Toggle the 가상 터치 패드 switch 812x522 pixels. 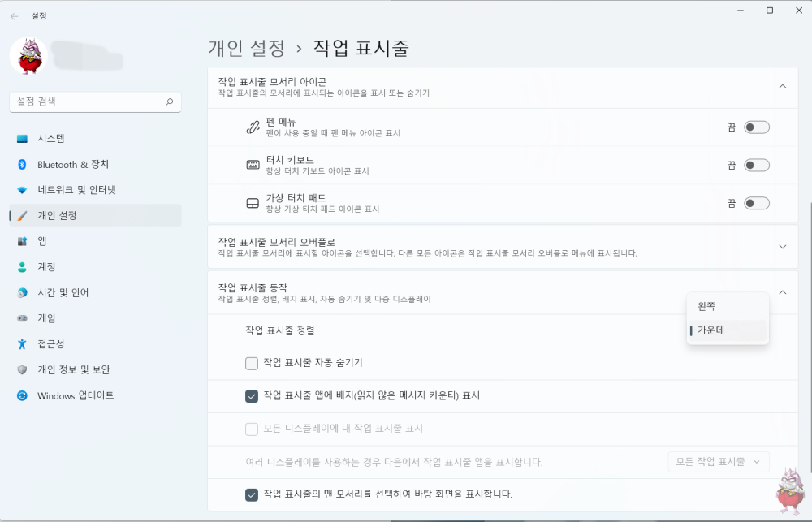(x=757, y=203)
